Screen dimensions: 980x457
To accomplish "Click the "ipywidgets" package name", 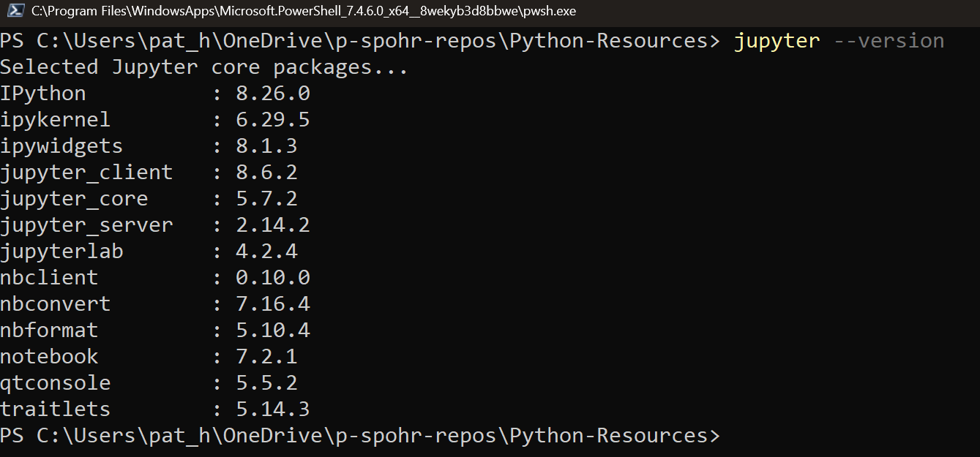I will 61,146.
